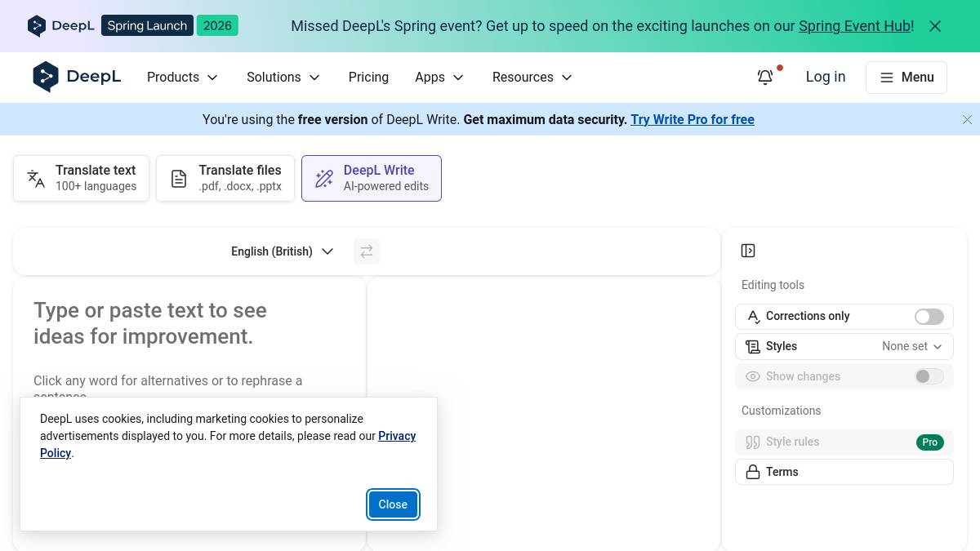This screenshot has height=551, width=980.
Task: Open the Spring Event Hub link
Action: 854,25
